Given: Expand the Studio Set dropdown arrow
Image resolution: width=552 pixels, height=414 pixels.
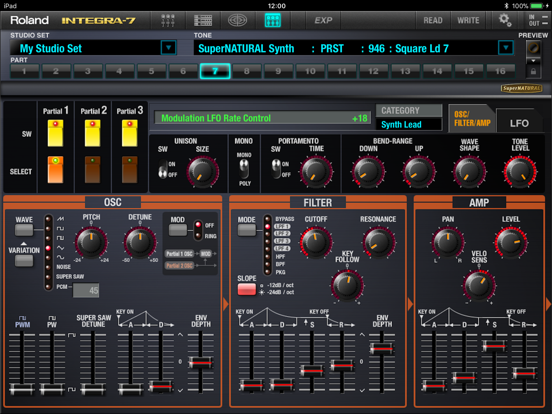Looking at the screenshot, I should (168, 48).
